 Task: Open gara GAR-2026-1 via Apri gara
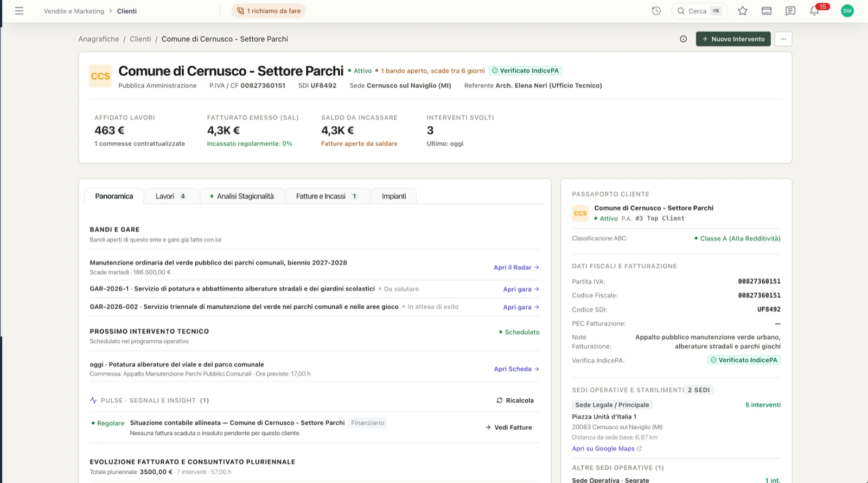[521, 289]
